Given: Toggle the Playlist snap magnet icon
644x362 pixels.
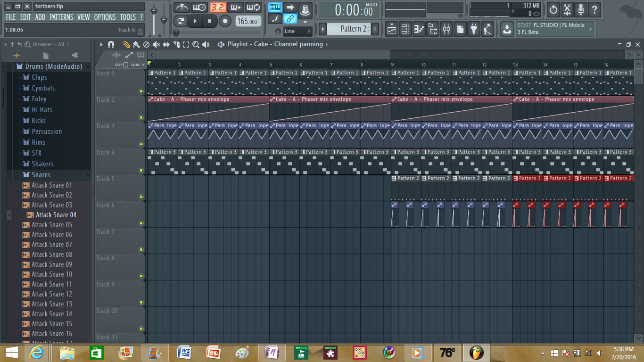Looking at the screenshot, I should (111, 44).
